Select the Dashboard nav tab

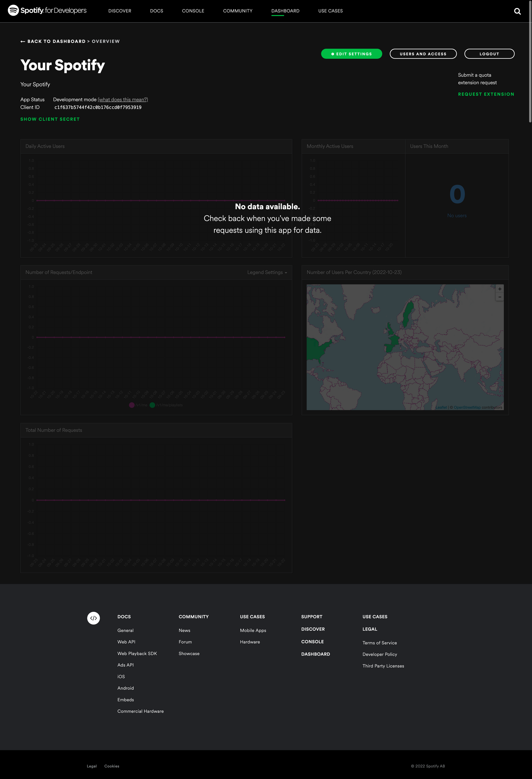point(285,11)
